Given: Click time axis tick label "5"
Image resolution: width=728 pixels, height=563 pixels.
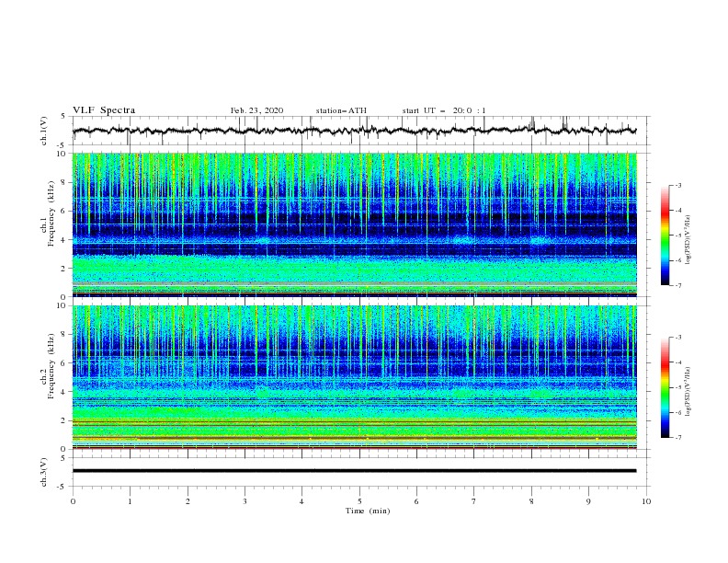Looking at the screenshot, I should (359, 501).
